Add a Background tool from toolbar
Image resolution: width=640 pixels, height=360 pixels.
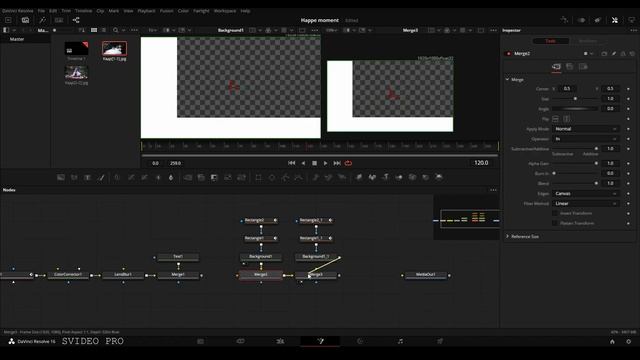(x=61, y=177)
